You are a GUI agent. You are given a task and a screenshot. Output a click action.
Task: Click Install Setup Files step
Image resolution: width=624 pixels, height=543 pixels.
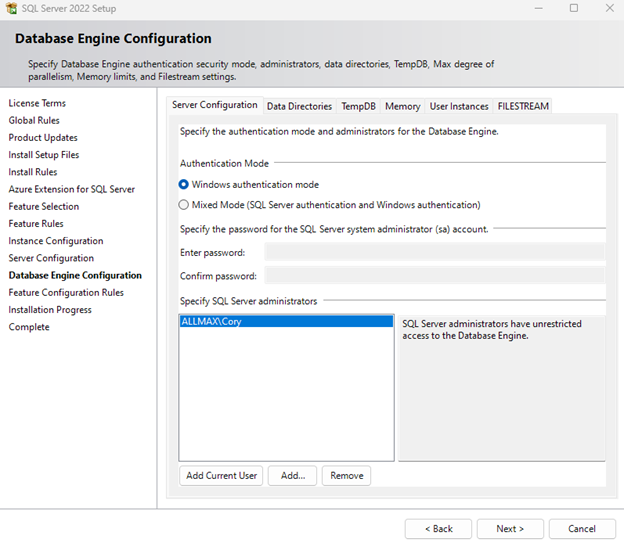pyautogui.click(x=44, y=155)
